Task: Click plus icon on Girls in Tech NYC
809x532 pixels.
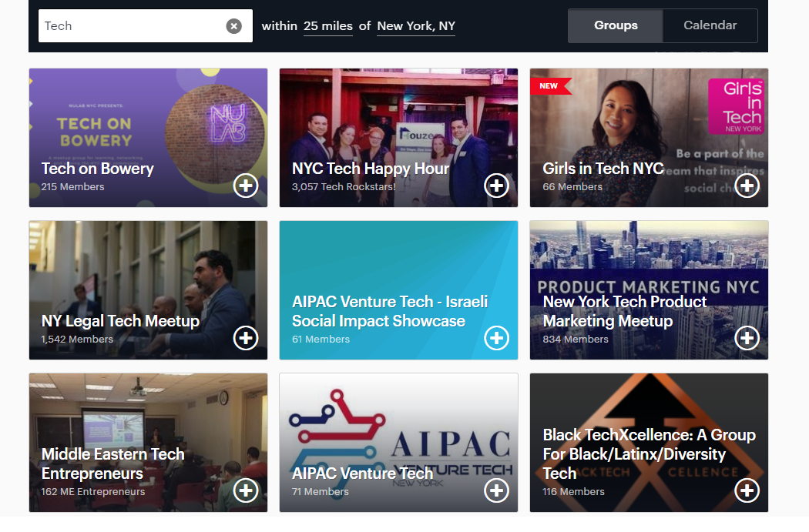Action: click(747, 186)
